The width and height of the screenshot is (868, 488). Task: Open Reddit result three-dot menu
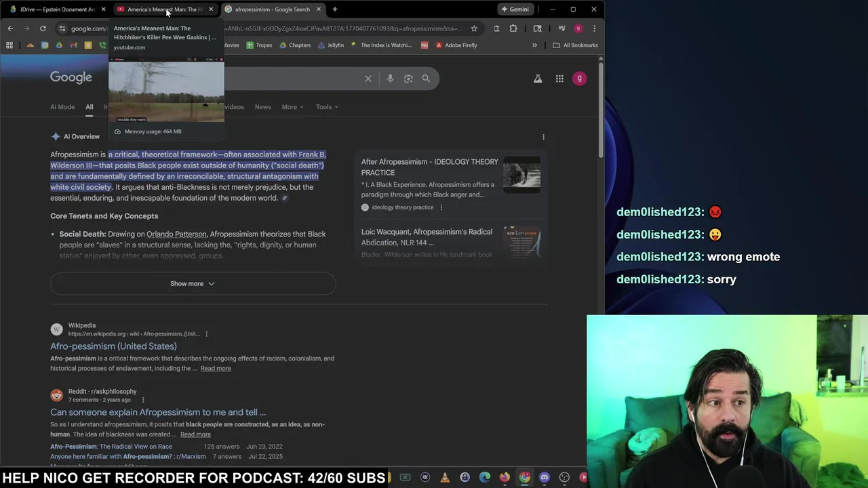[x=142, y=400]
